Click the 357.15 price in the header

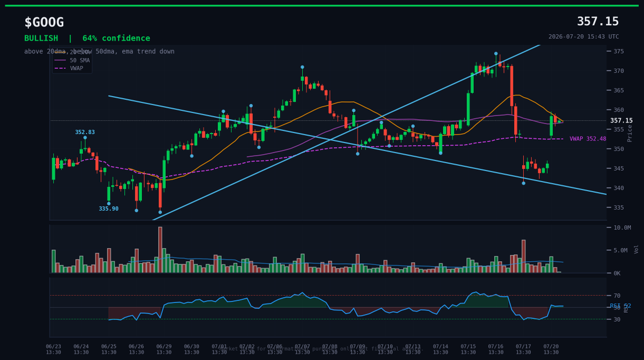598,21
